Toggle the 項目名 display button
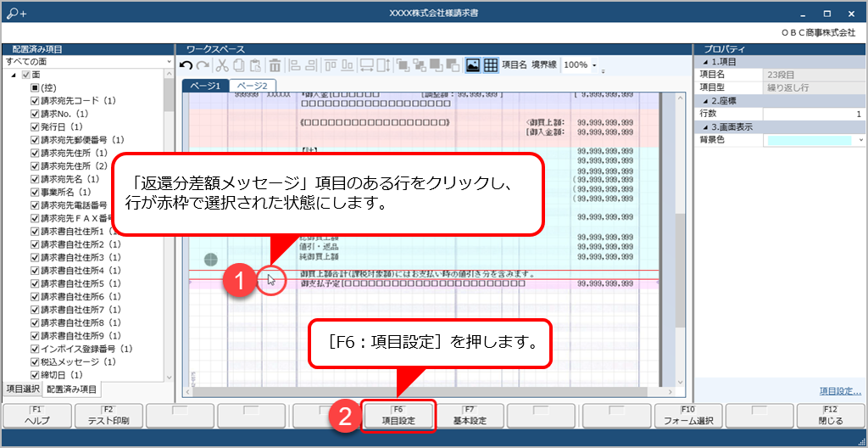Image resolution: width=868 pixels, height=448 pixels. 515,64
